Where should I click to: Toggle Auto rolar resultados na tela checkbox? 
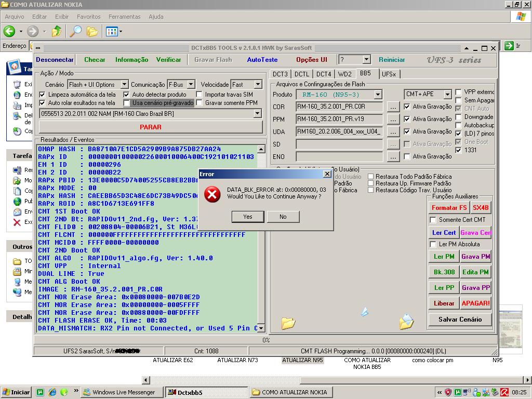click(42, 103)
